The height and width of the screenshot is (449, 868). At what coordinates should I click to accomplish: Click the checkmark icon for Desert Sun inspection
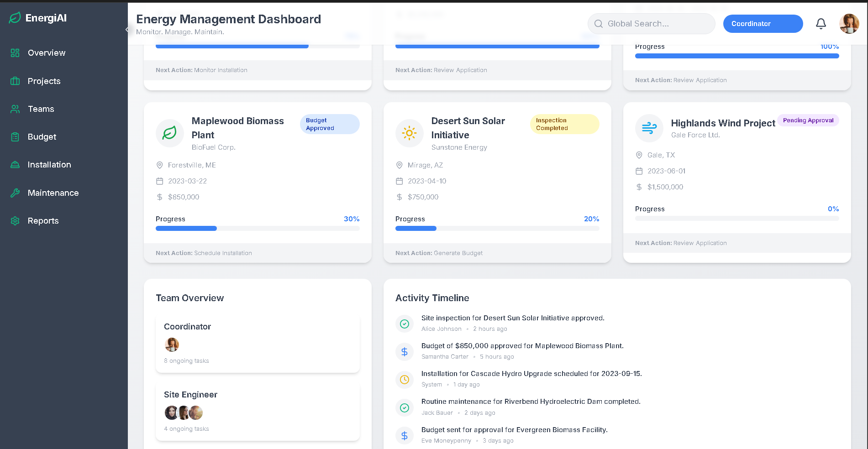[x=404, y=324]
